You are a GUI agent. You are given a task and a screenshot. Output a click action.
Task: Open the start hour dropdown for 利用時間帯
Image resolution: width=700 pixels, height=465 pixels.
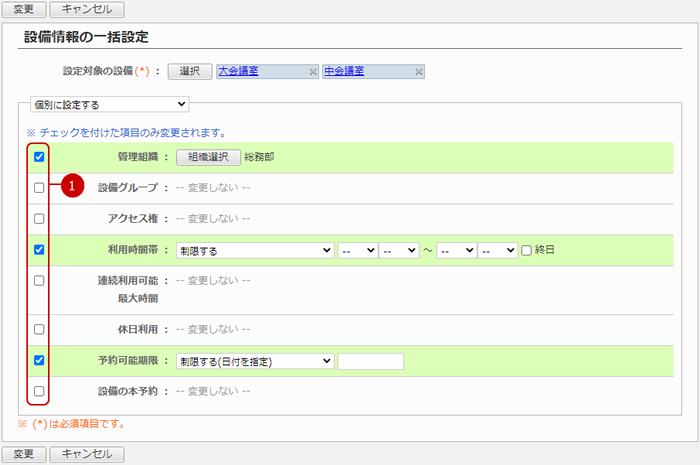(x=357, y=250)
